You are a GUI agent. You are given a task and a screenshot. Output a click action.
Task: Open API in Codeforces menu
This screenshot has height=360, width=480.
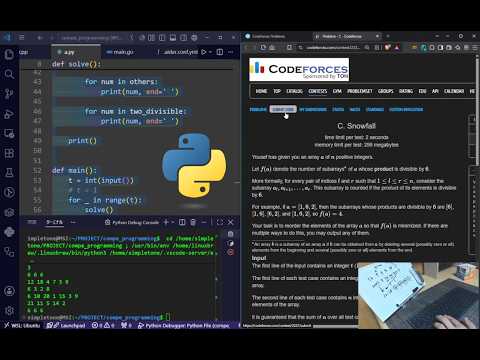pos(435,91)
